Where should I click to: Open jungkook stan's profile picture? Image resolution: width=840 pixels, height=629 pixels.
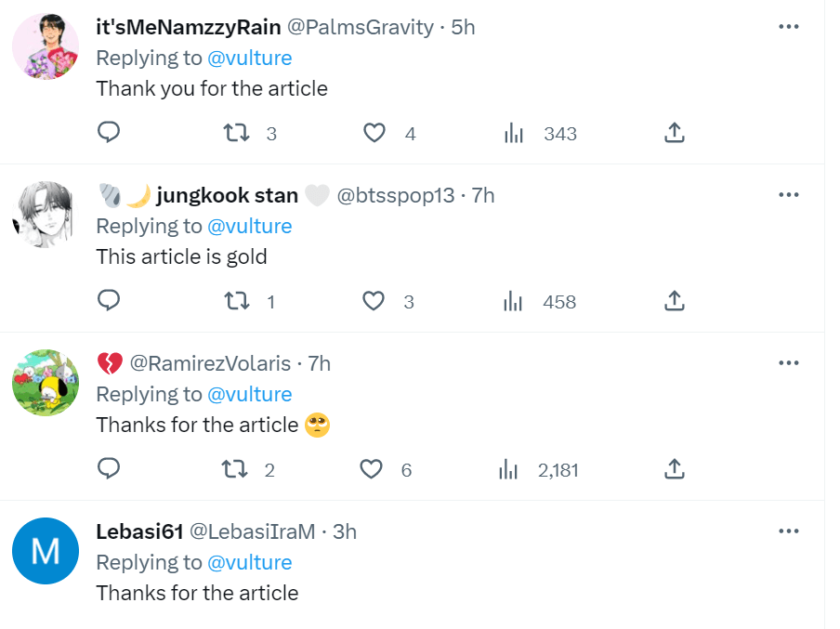point(46,215)
